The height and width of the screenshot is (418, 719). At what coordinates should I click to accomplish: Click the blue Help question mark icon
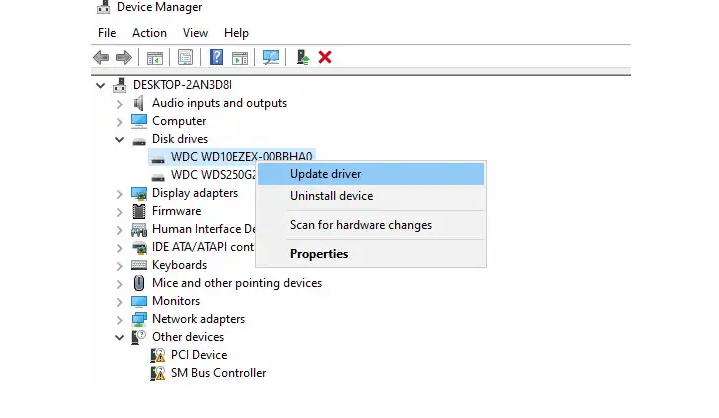216,58
